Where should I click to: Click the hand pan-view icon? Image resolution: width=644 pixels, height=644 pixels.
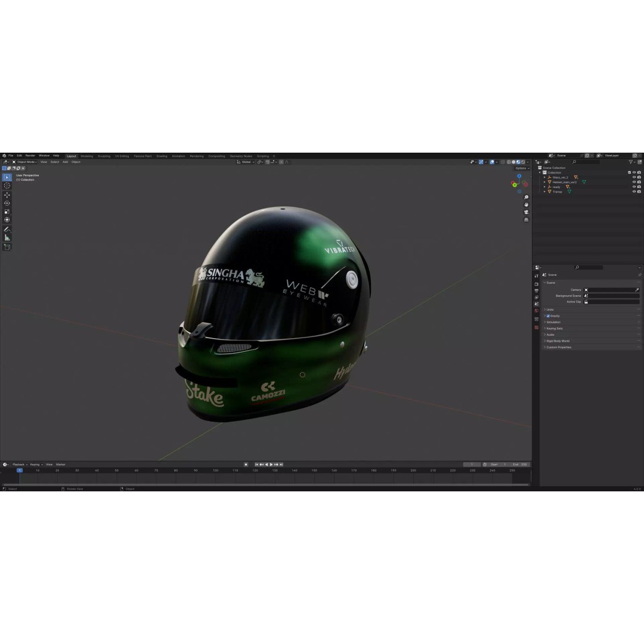(x=526, y=205)
